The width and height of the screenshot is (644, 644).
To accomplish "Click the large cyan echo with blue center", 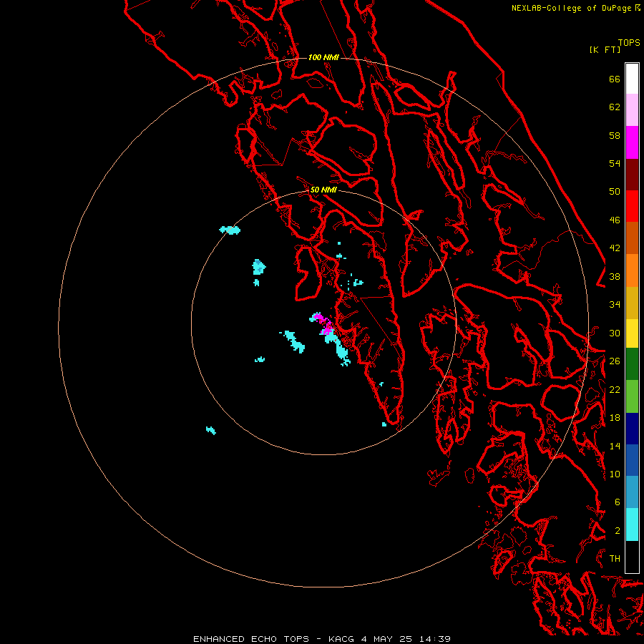I will 259,267.
